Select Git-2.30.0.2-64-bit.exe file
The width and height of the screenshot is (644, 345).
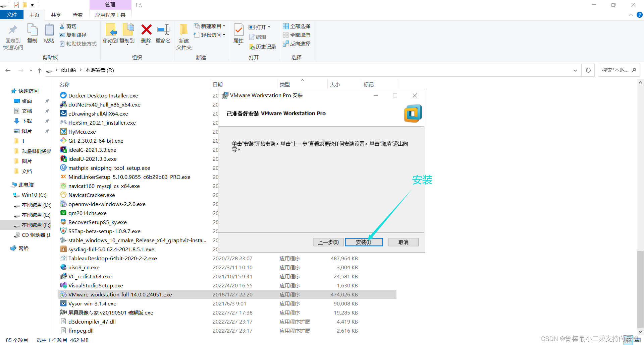pyautogui.click(x=96, y=141)
